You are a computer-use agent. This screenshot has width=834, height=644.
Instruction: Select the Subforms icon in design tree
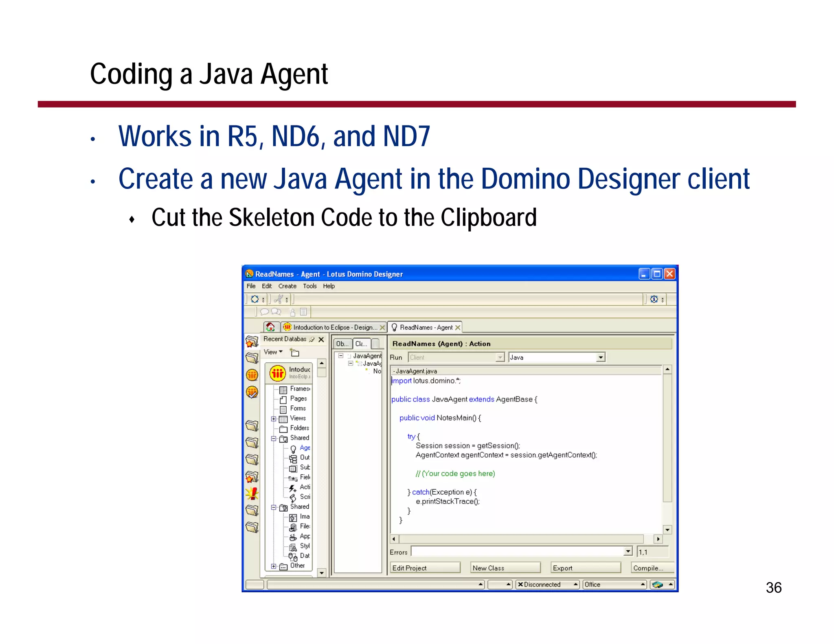(x=293, y=469)
